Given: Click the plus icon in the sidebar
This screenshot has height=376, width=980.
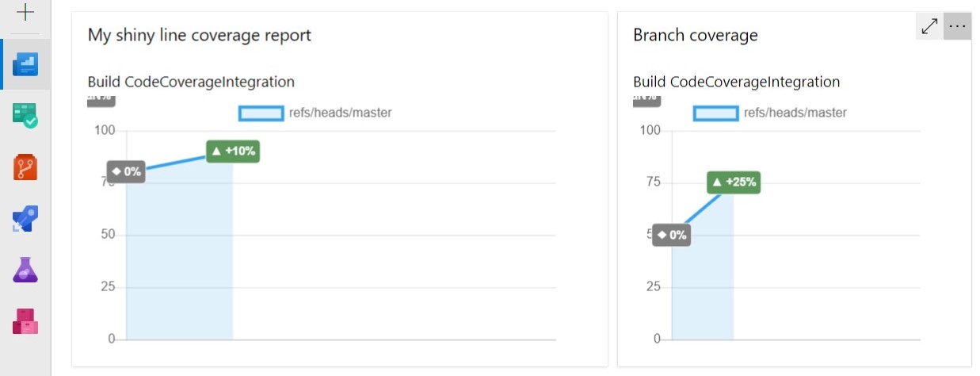Looking at the screenshot, I should (x=25, y=12).
